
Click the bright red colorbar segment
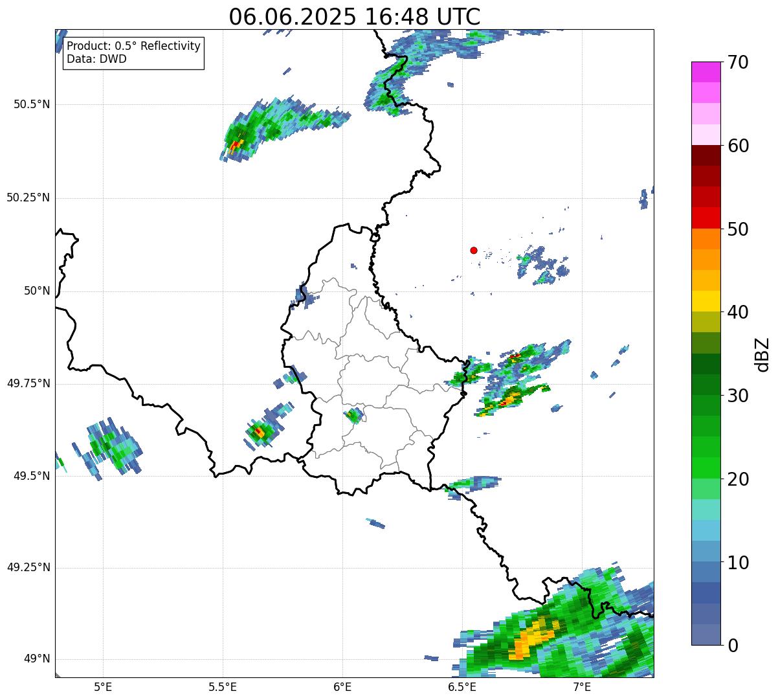[x=706, y=218]
